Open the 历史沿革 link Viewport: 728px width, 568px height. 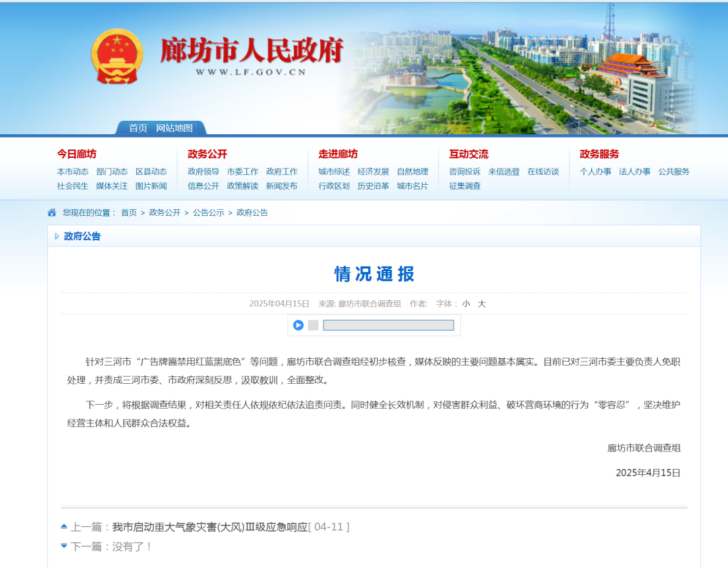(x=373, y=186)
